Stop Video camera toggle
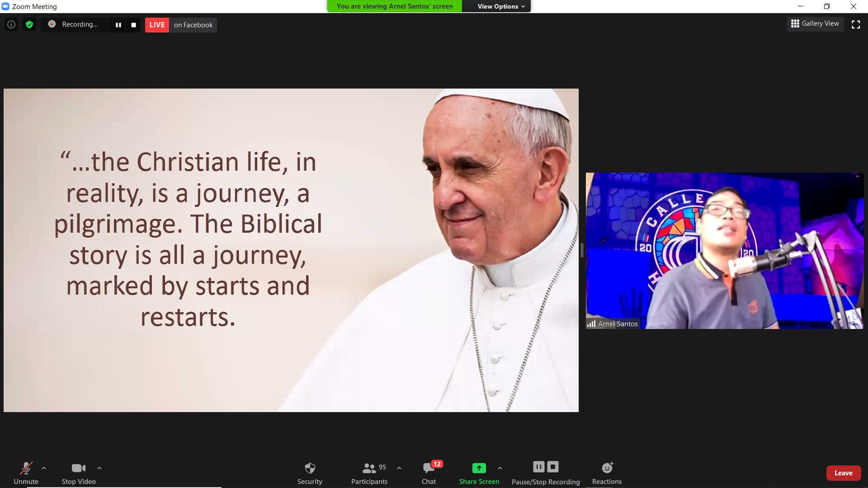The height and width of the screenshot is (488, 868). coord(79,473)
